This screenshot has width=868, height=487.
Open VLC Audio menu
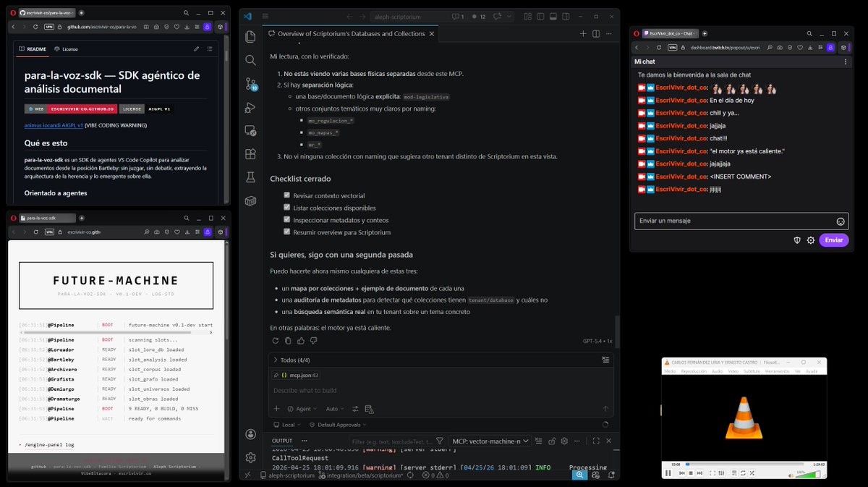click(x=717, y=371)
